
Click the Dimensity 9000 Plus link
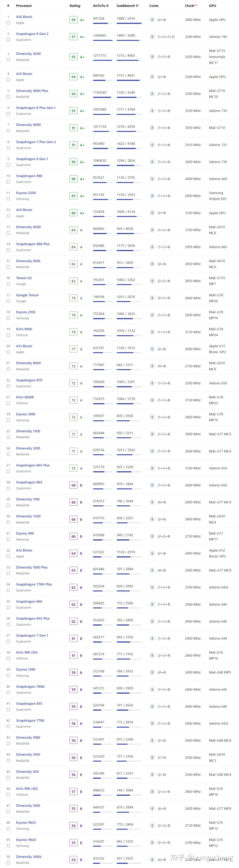[32, 91]
